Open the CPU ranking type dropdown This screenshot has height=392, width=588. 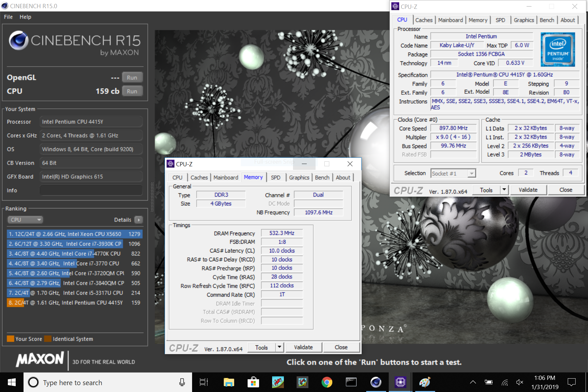25,220
